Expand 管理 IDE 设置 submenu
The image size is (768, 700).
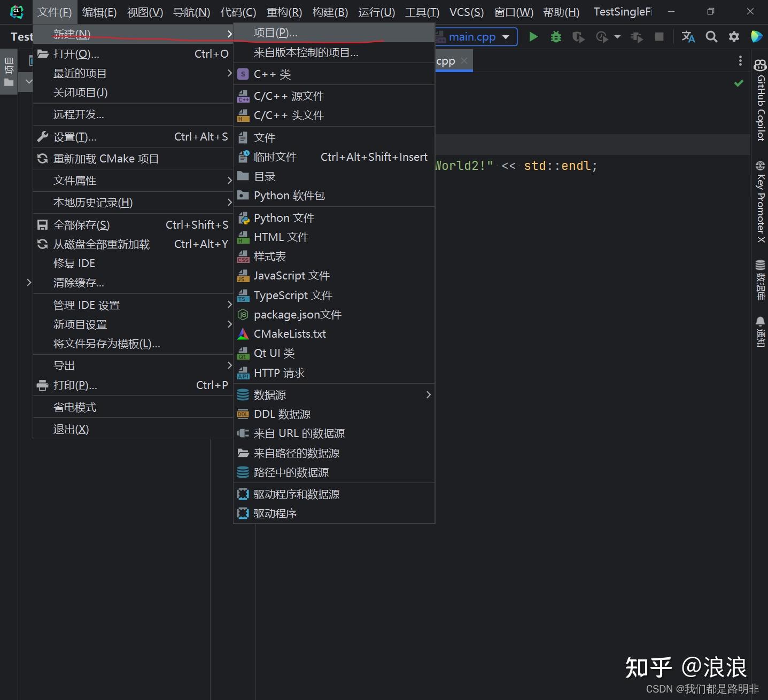click(x=133, y=305)
